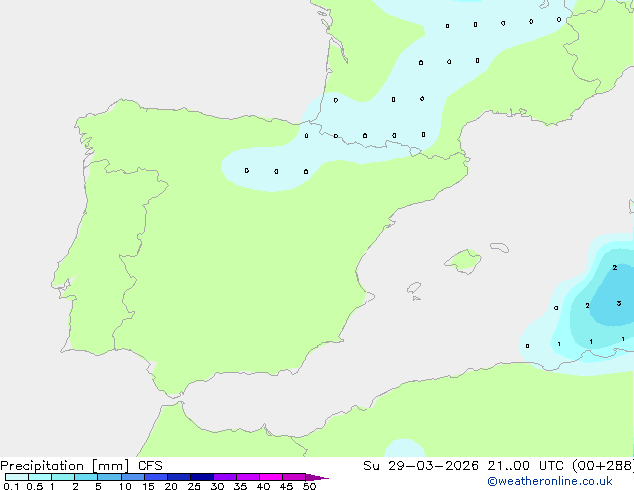Click the '0.1' legend scale number
634x490 pixels.
click(x=11, y=486)
